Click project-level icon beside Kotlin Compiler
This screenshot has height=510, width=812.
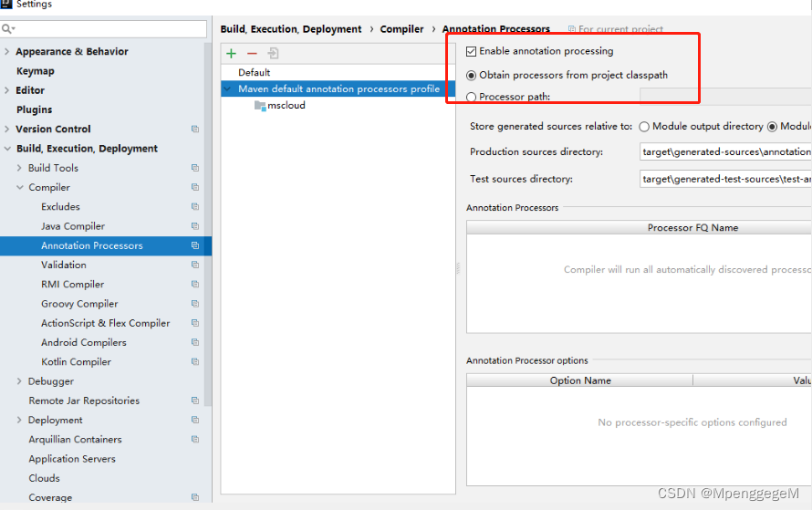(195, 361)
